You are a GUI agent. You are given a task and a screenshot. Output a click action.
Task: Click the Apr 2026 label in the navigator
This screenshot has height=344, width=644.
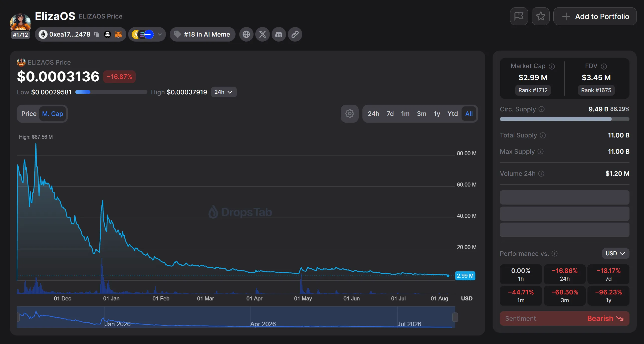pyautogui.click(x=263, y=324)
